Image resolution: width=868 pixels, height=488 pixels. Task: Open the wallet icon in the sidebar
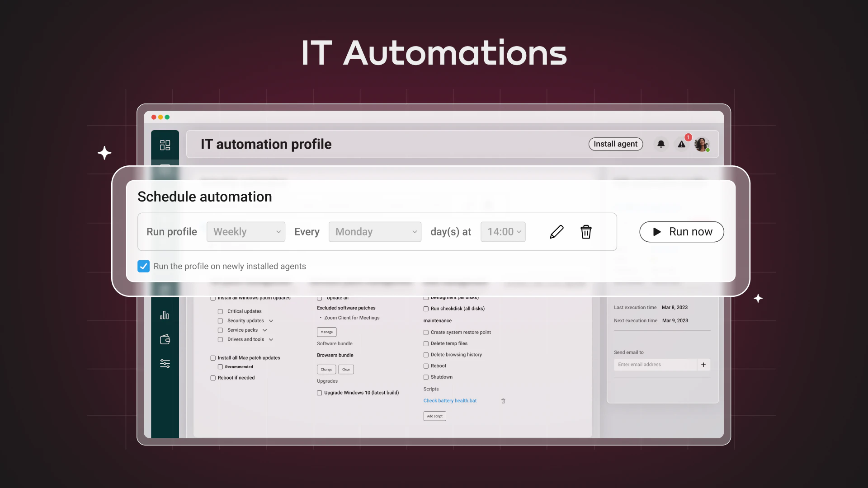click(x=165, y=339)
